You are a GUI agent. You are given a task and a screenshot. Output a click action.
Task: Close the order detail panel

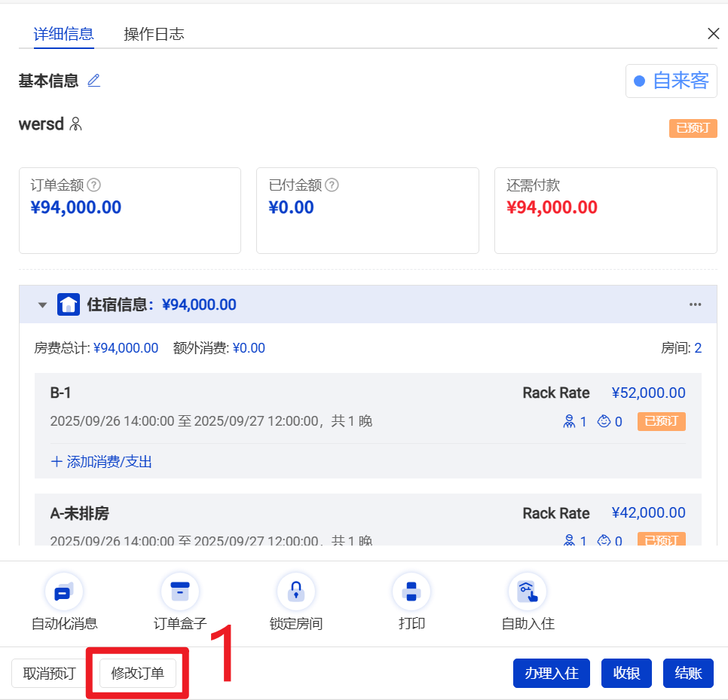point(713,33)
